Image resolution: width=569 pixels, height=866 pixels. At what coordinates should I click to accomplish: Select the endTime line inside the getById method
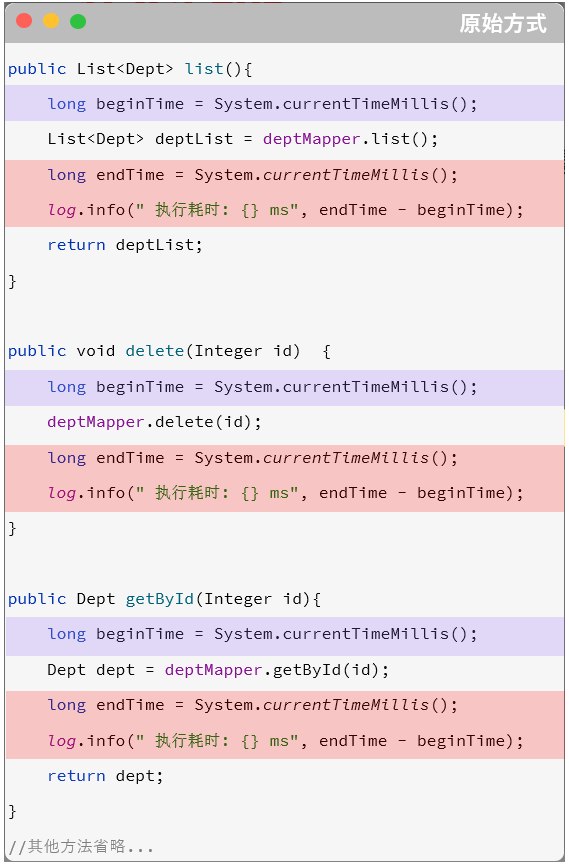tap(252, 705)
